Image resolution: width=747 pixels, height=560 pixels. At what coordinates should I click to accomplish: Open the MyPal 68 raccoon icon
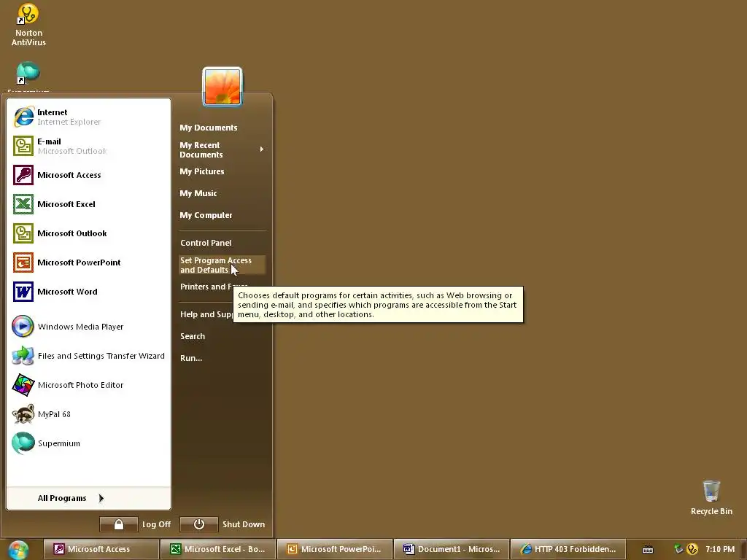[x=23, y=414]
